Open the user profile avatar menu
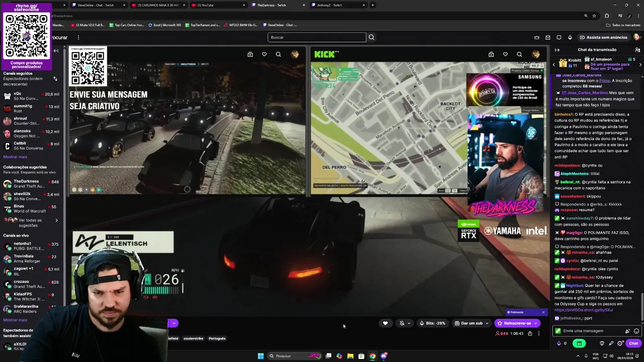The width and height of the screenshot is (644, 362). pyautogui.click(x=637, y=37)
